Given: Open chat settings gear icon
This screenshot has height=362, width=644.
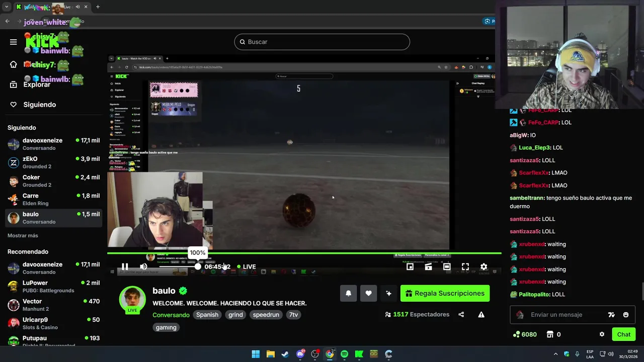Looking at the screenshot, I should tap(602, 334).
